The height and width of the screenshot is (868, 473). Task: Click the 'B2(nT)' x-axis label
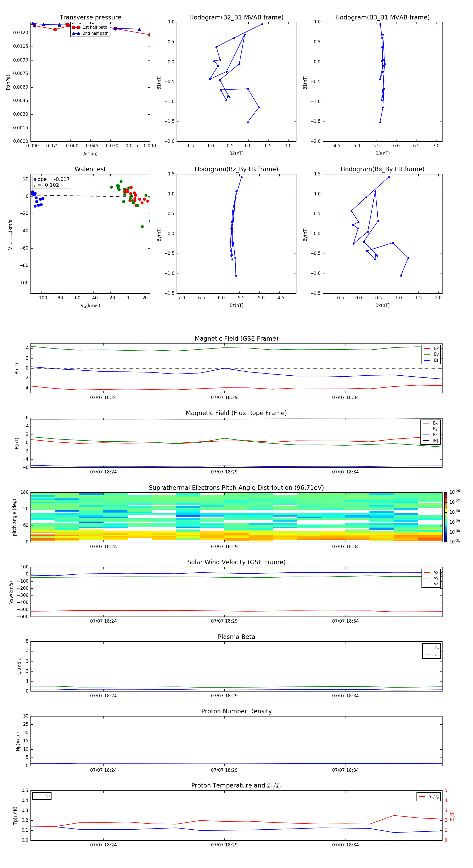(236, 153)
